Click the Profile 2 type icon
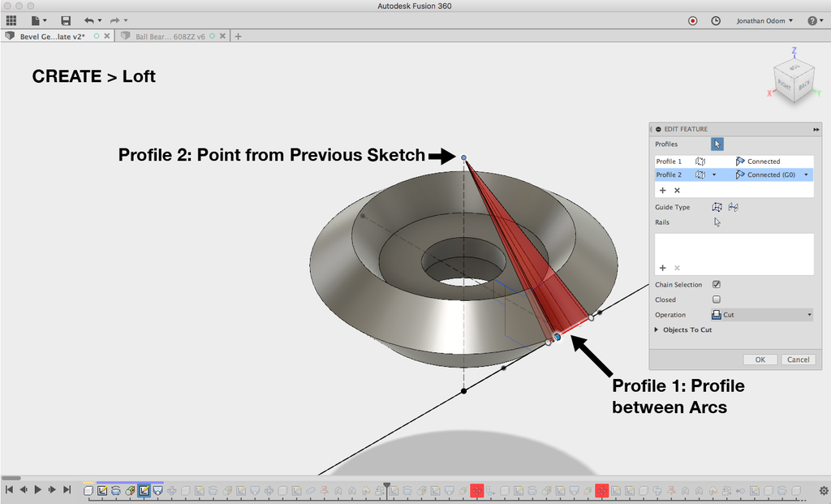Screen dimensions: 831x504 coord(700,174)
